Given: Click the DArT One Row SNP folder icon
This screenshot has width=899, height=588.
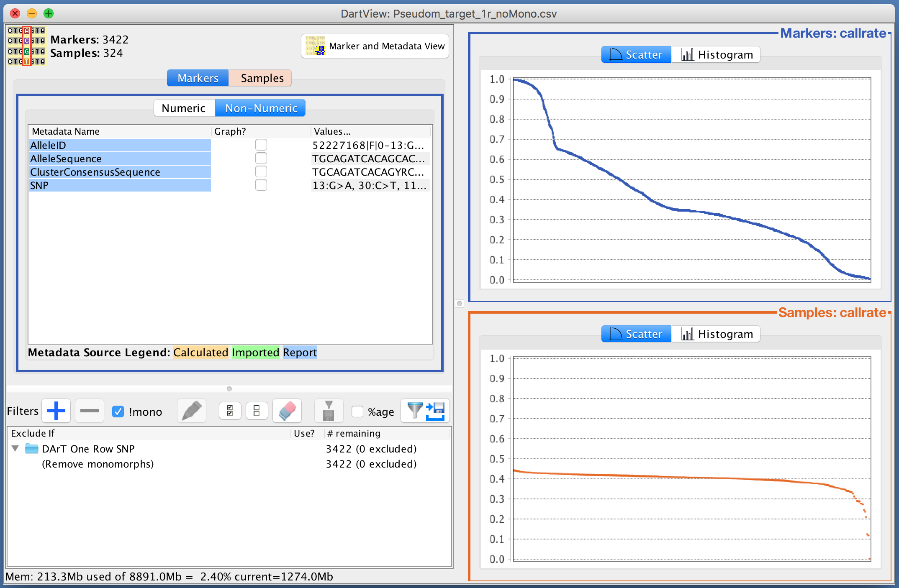Looking at the screenshot, I should 32,449.
